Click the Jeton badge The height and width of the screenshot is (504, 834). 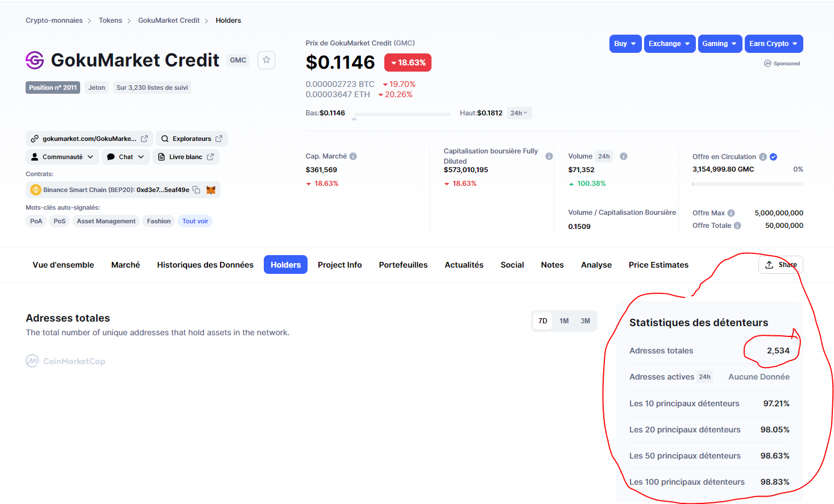coord(97,88)
